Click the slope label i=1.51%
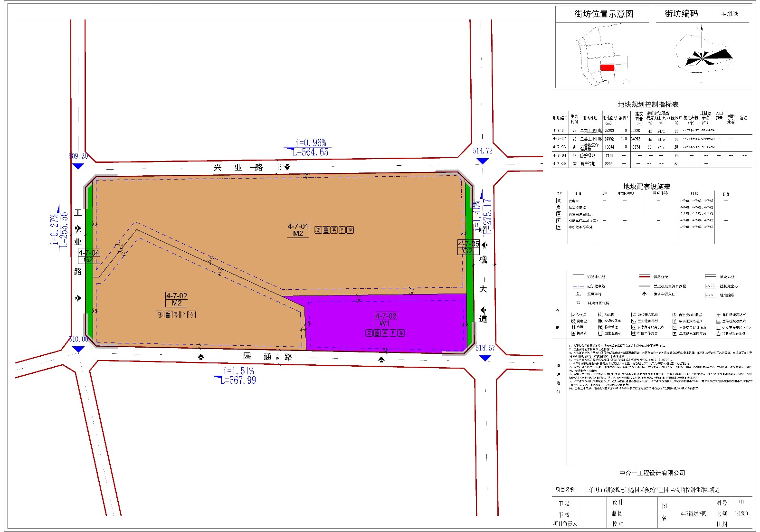Screen dimensions: 760x532 click(x=238, y=370)
